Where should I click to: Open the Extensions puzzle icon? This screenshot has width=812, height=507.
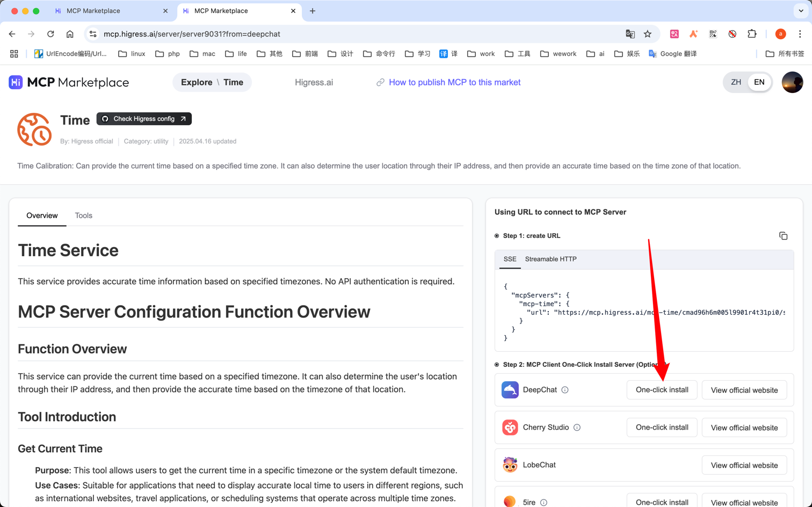(x=752, y=34)
